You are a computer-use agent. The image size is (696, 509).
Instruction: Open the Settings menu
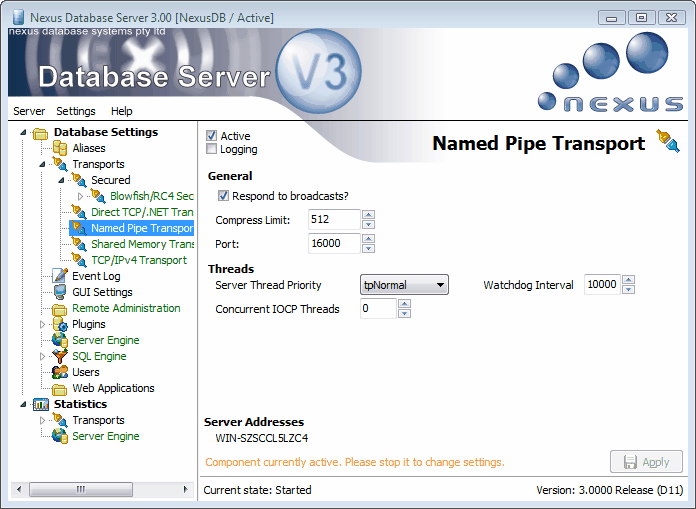pos(76,111)
